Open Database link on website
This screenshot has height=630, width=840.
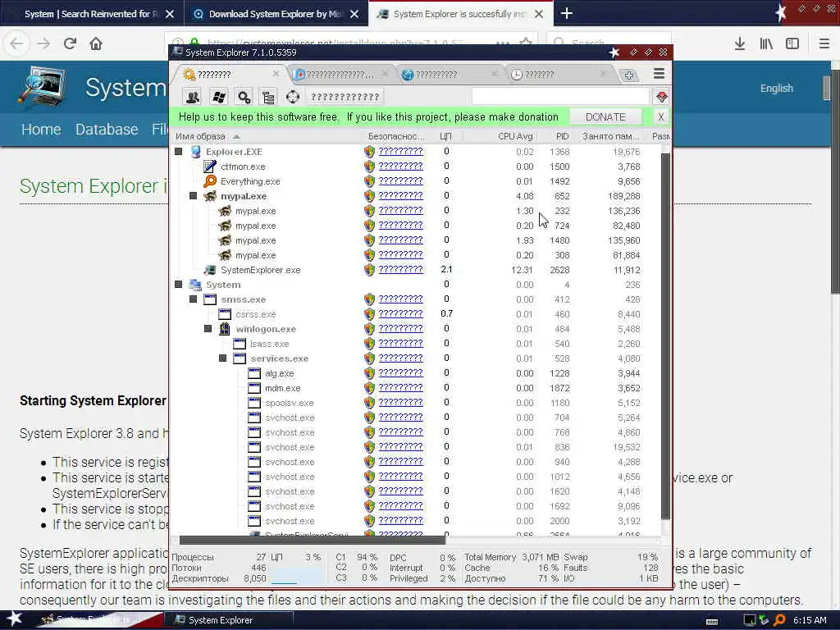point(107,129)
